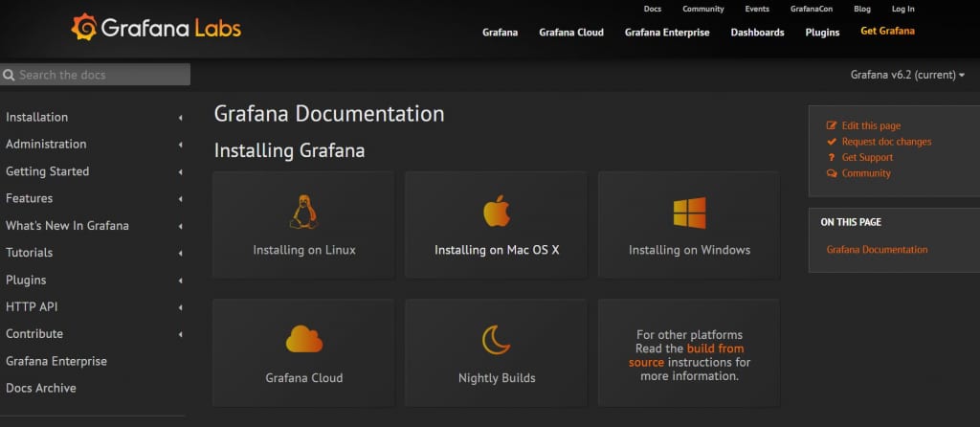The image size is (980, 427).
Task: Click the Request doc changes checkmark icon
Action: pyautogui.click(x=832, y=142)
